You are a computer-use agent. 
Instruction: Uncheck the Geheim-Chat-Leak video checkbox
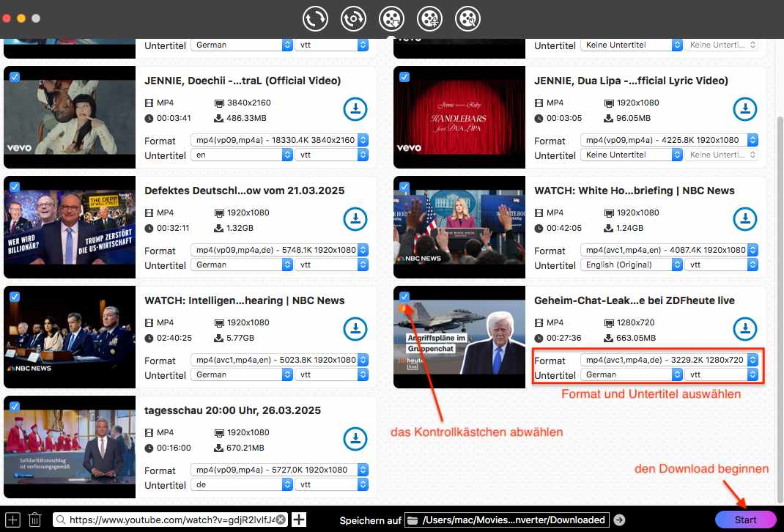(x=404, y=296)
